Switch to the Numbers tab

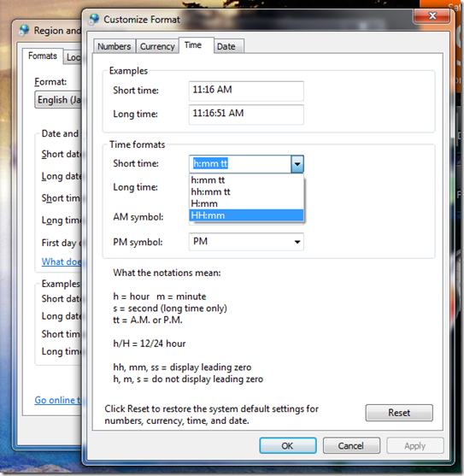(x=115, y=46)
